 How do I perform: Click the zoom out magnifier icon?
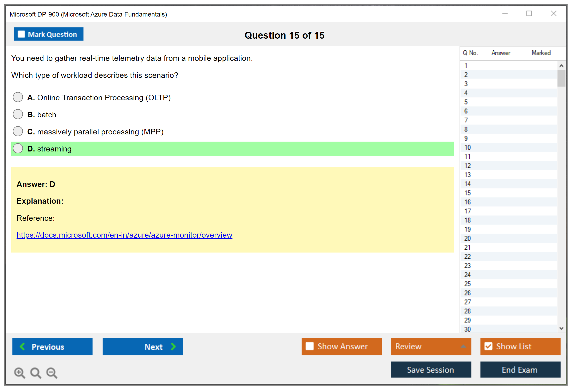pyautogui.click(x=52, y=373)
